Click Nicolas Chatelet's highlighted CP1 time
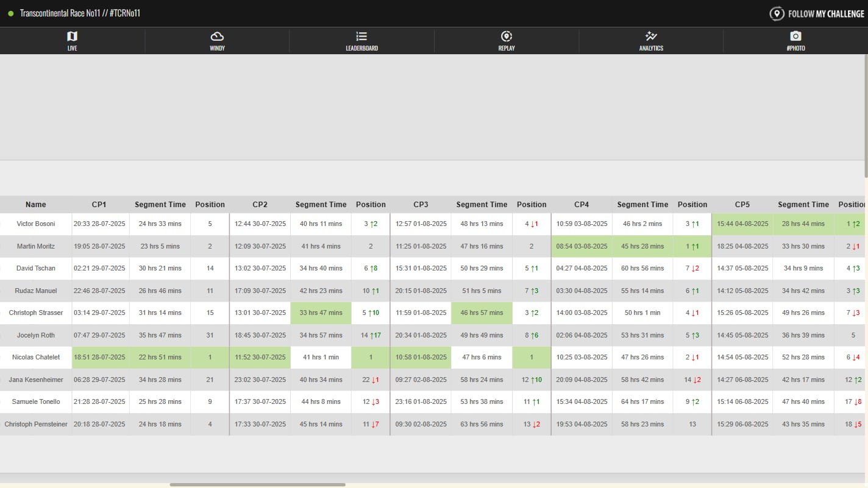 (99, 358)
